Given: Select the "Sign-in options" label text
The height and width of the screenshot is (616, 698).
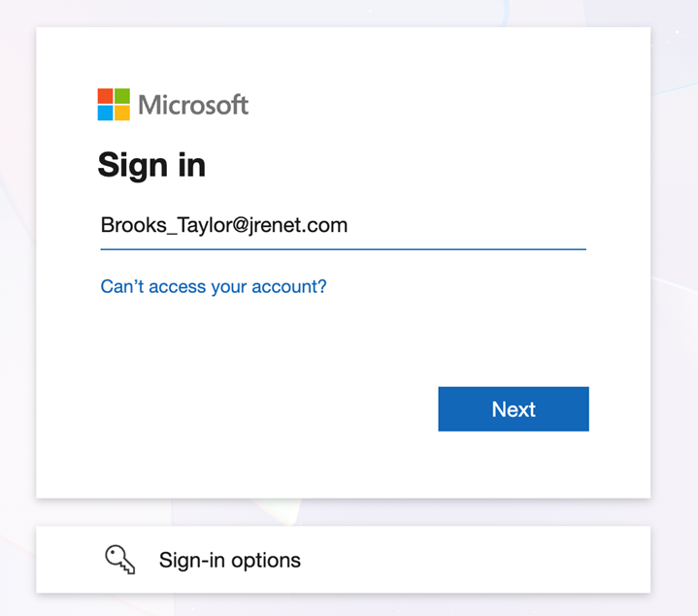Looking at the screenshot, I should [230, 560].
